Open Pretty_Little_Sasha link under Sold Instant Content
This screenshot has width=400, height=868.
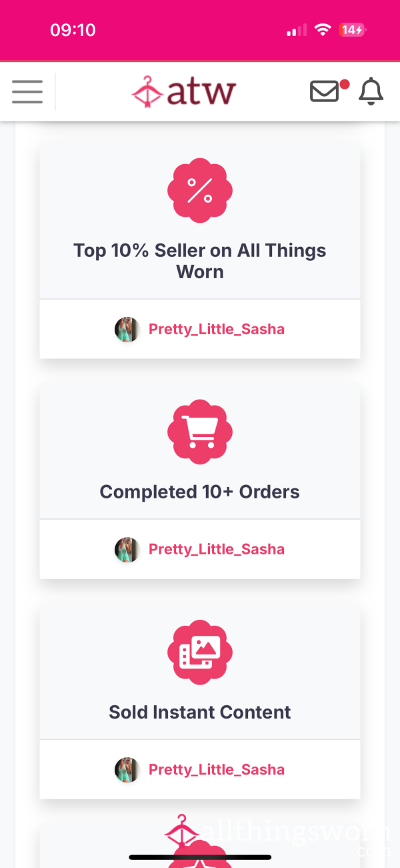coord(217,769)
